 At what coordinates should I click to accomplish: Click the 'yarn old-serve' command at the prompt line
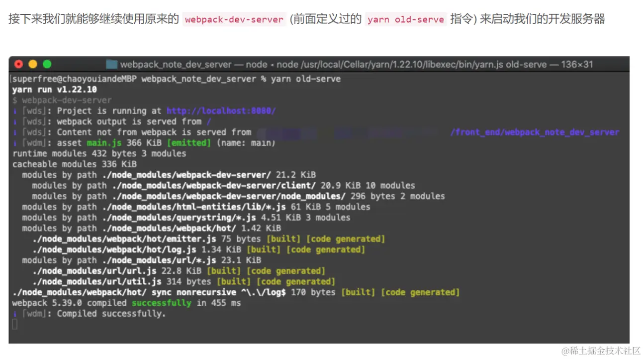306,79
